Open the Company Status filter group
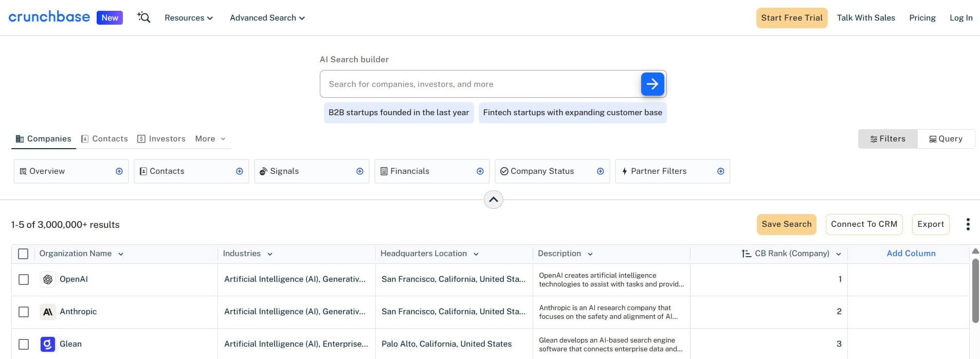 [x=552, y=171]
